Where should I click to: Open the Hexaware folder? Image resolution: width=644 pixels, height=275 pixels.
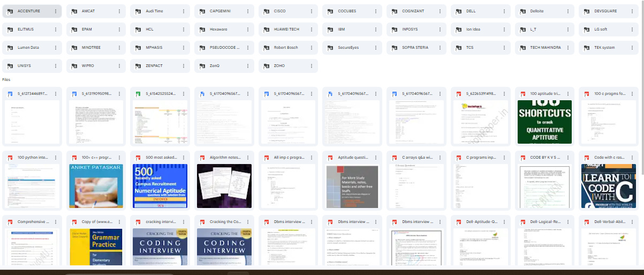point(224,29)
